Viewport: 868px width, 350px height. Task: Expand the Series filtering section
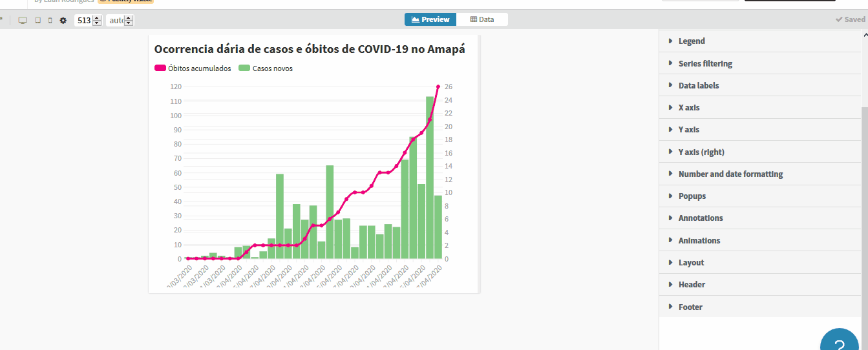705,64
